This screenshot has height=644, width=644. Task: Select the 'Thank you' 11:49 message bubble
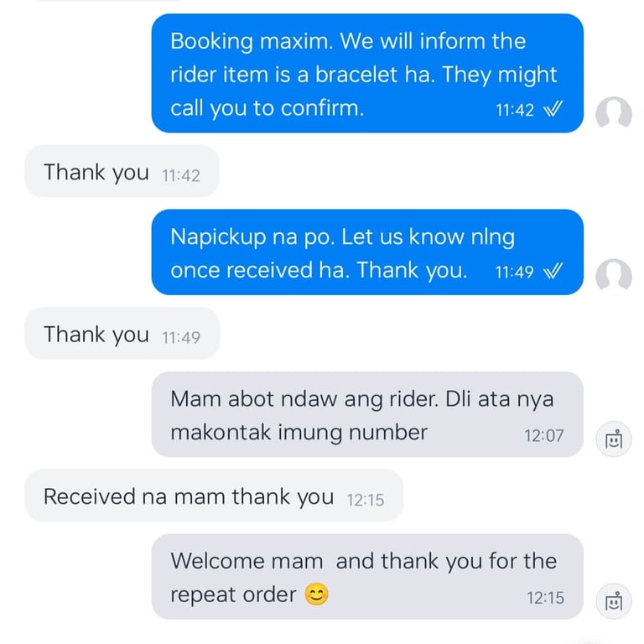tap(122, 333)
